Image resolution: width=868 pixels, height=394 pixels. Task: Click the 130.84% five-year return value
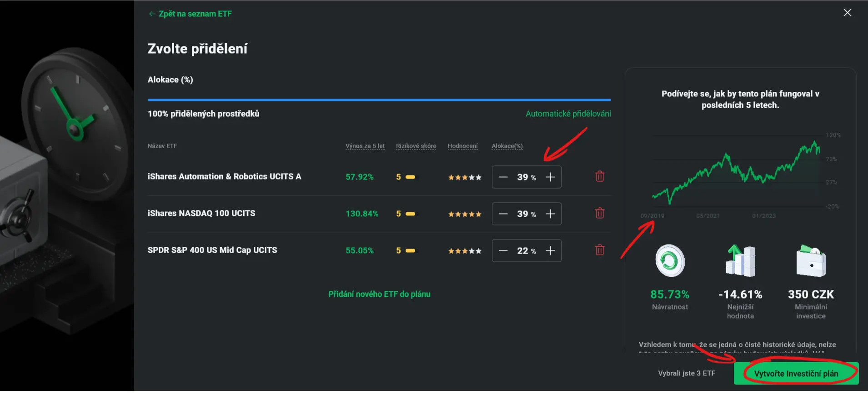(362, 214)
